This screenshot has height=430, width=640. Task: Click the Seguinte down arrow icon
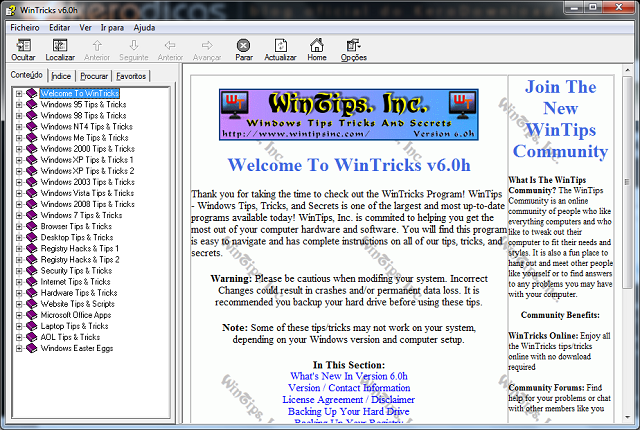[133, 46]
